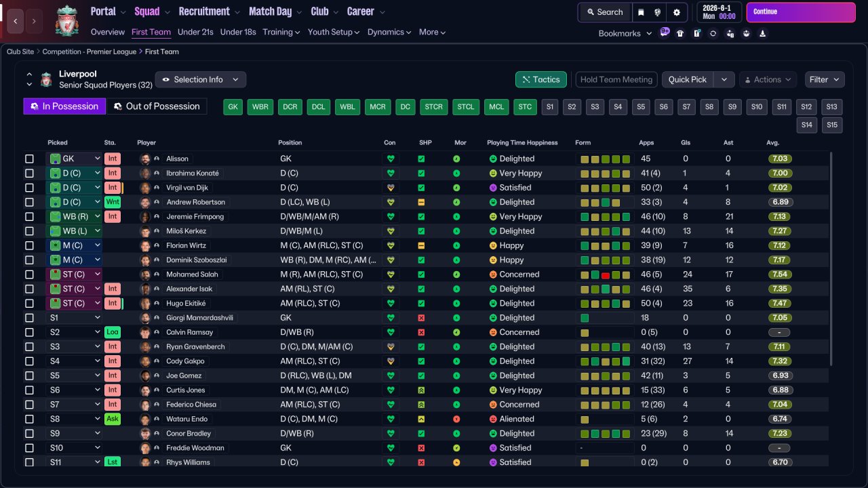
Task: Click the Continue button
Action: pyautogui.click(x=801, y=12)
